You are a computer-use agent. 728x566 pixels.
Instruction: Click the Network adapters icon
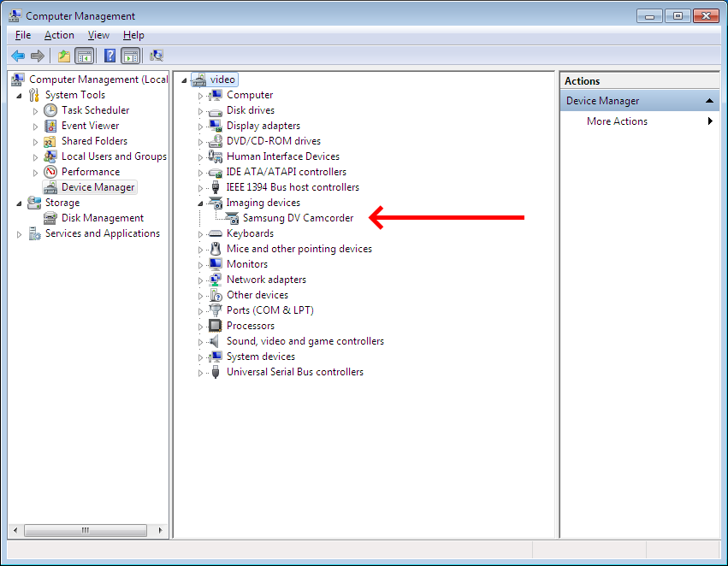coord(216,280)
